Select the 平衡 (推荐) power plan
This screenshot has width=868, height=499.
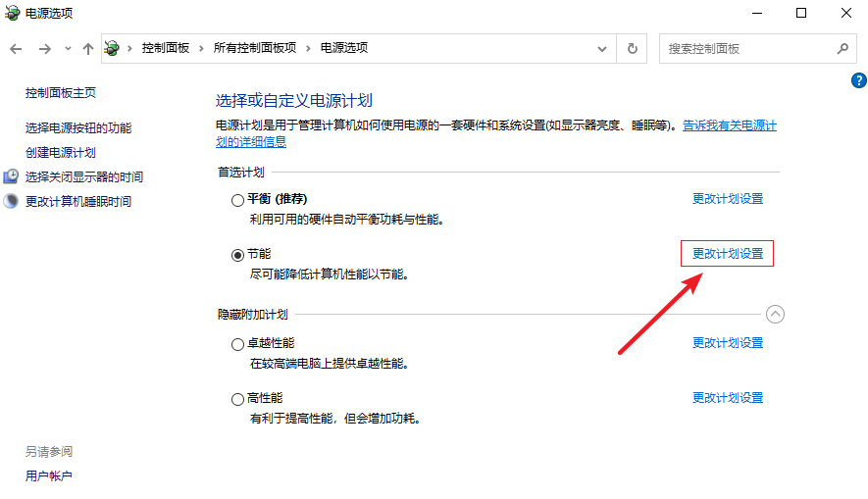[x=237, y=200]
